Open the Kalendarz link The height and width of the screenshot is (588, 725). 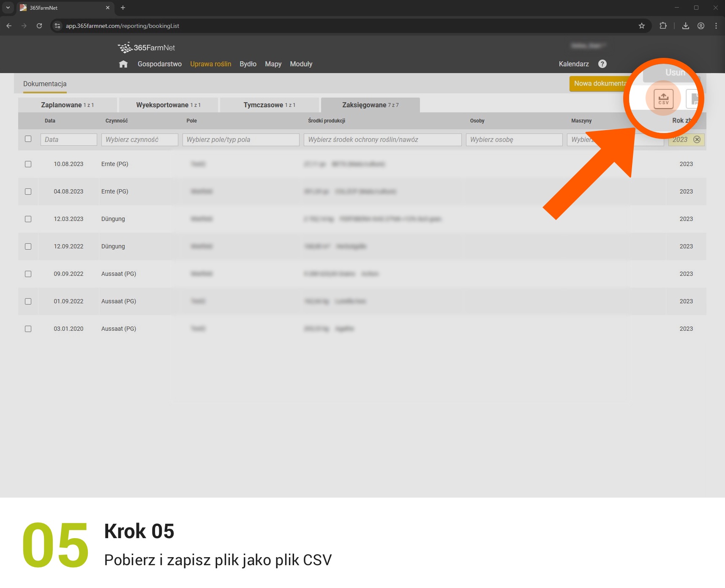573,64
